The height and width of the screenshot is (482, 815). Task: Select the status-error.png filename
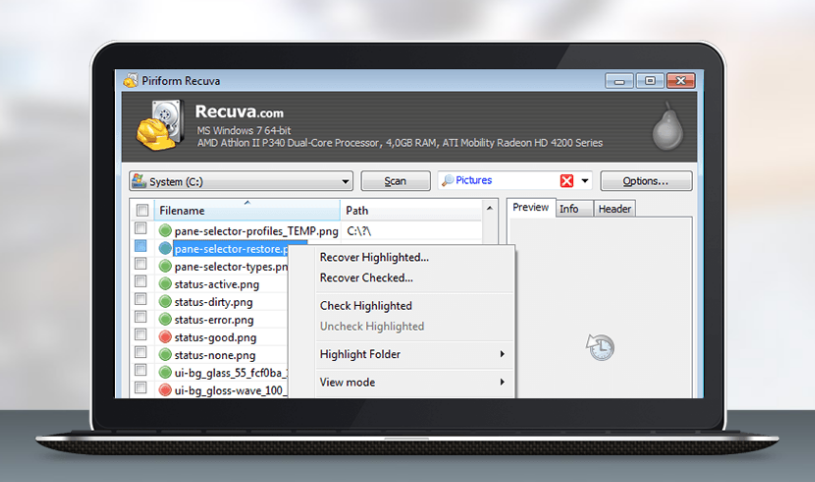214,319
